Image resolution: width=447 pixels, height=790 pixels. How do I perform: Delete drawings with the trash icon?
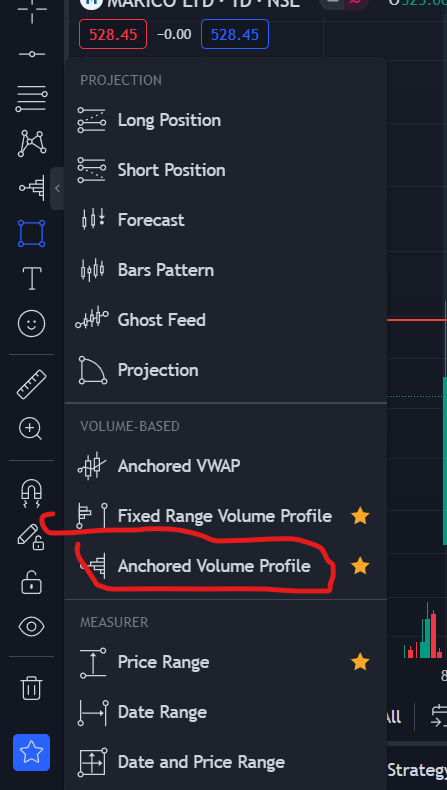[x=32, y=688]
